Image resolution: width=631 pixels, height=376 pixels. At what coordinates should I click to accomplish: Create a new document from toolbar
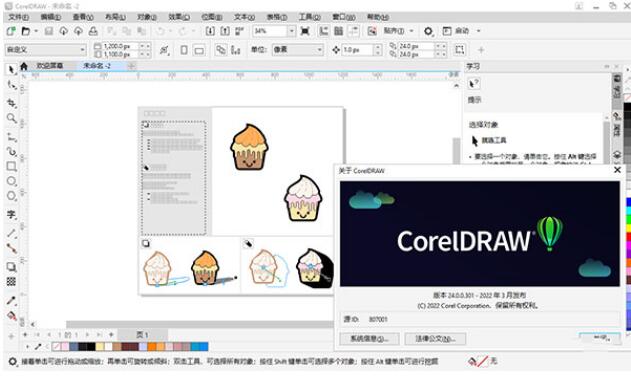click(x=11, y=31)
